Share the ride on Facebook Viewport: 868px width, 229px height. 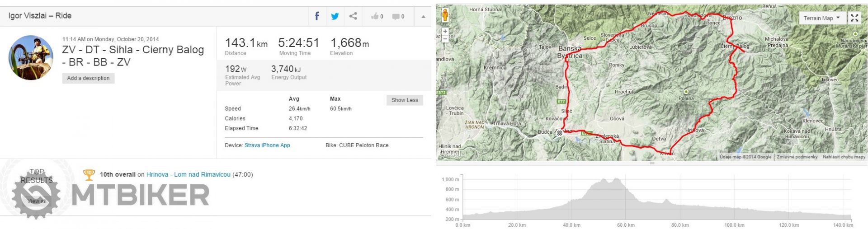(317, 16)
